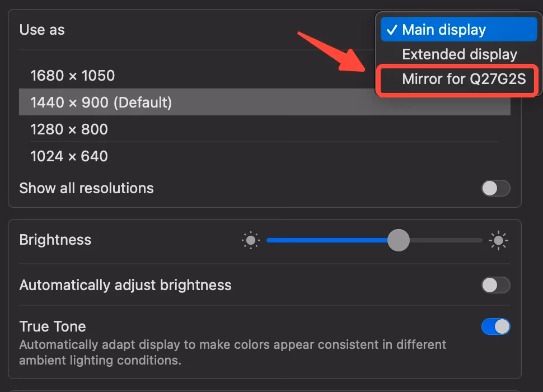
Task: Click the "Use as" label
Action: (x=41, y=30)
